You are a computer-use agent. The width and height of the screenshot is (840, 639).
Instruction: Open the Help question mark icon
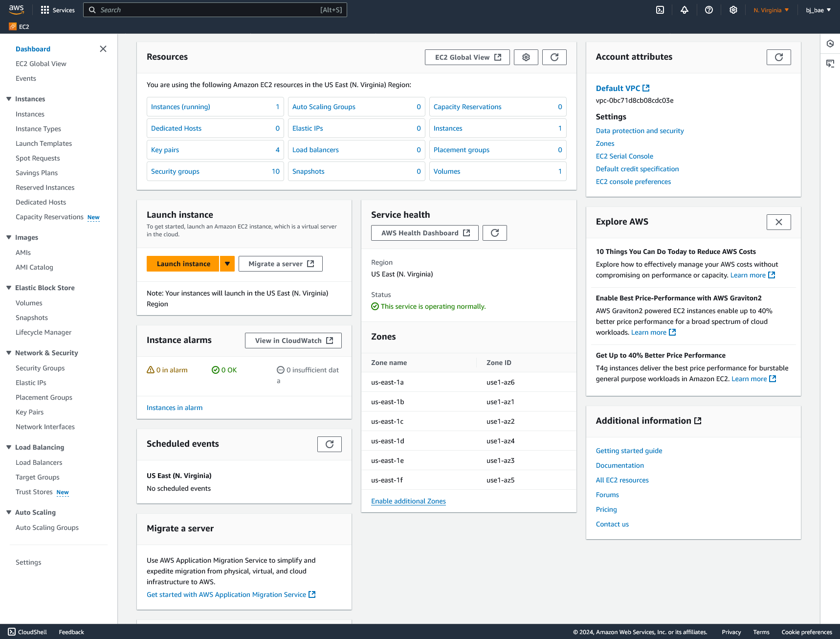pyautogui.click(x=708, y=10)
